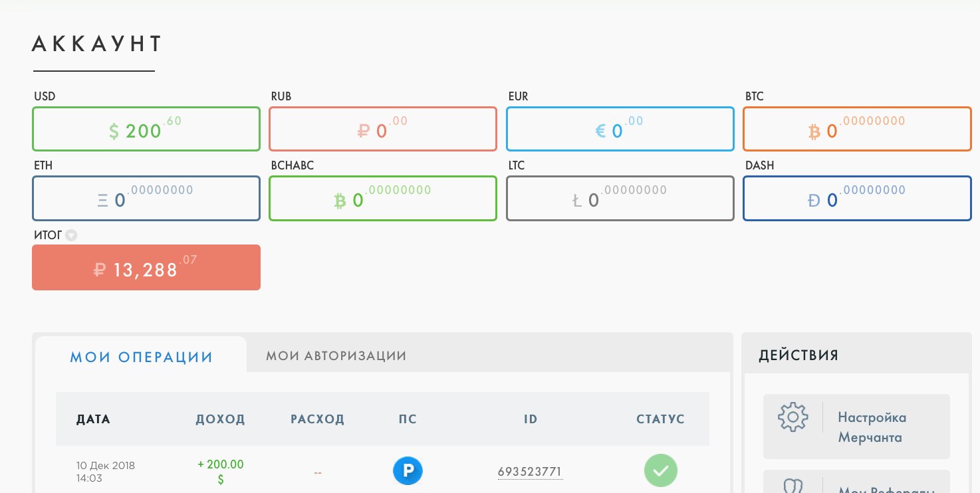
Task: Click the green checkmark status icon
Action: [x=660, y=470]
